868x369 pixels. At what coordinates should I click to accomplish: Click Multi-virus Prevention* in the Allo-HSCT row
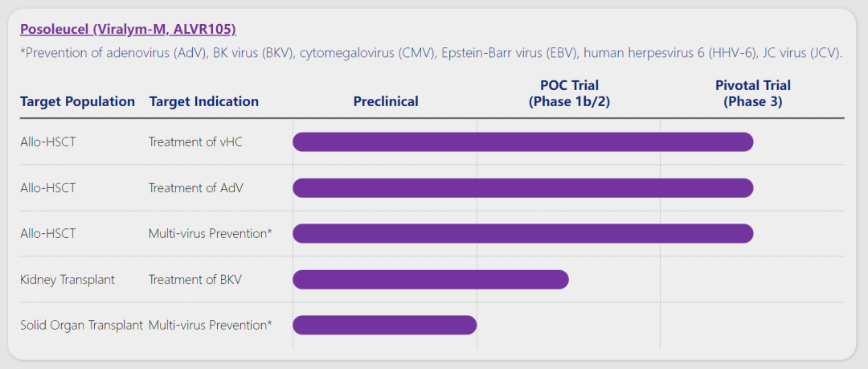[211, 233]
